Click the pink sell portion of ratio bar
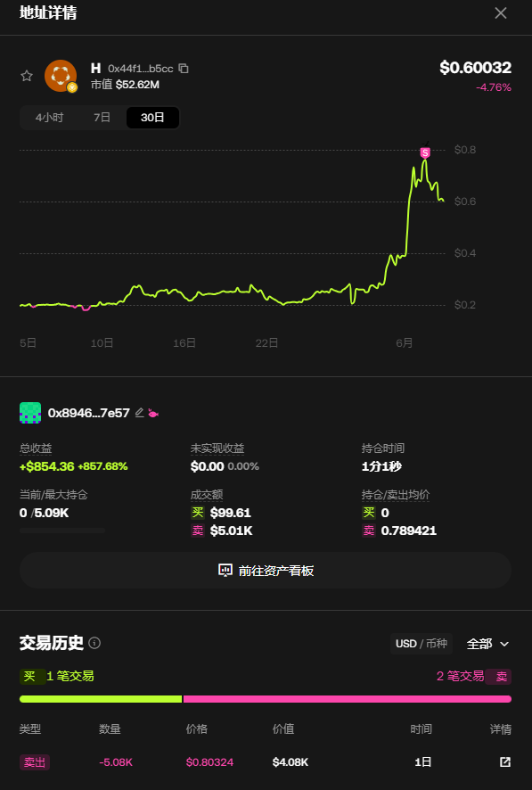This screenshot has height=790, width=532. [348, 699]
